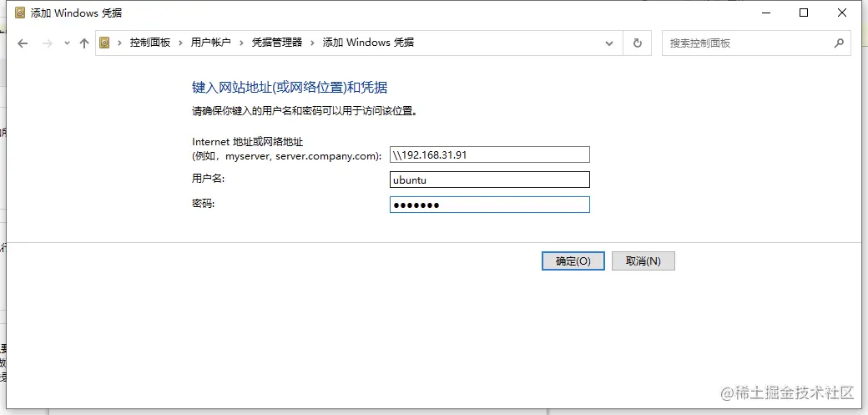
Task: Click the search magnifier icon
Action: [840, 43]
